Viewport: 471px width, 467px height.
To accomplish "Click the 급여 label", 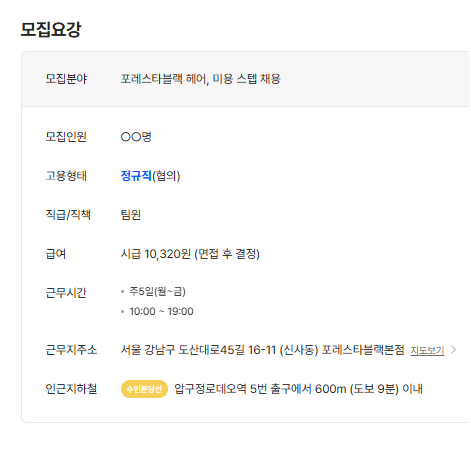I will click(56, 254).
